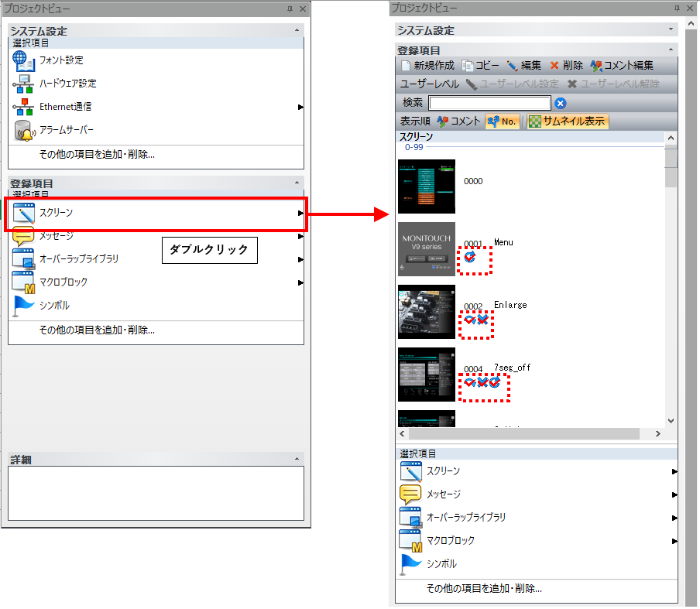The width and height of the screenshot is (700, 609).
Task: Click the red X 削除 icon
Action: pyautogui.click(x=554, y=66)
